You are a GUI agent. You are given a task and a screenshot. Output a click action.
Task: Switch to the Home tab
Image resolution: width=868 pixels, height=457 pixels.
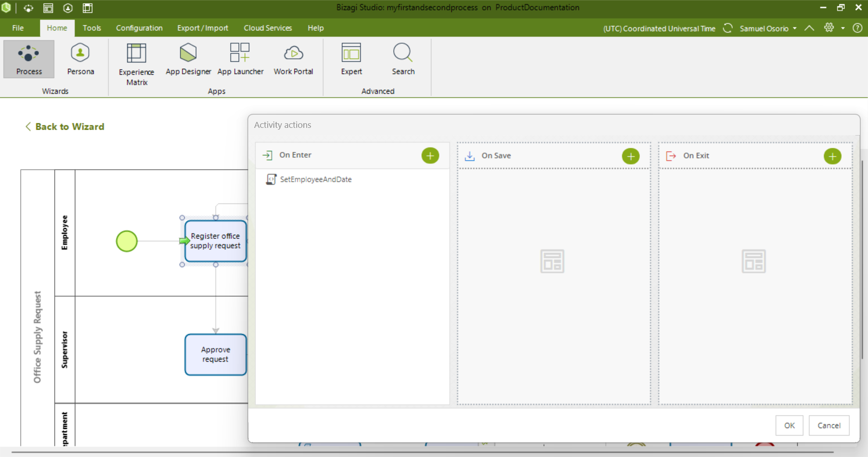pos(57,28)
